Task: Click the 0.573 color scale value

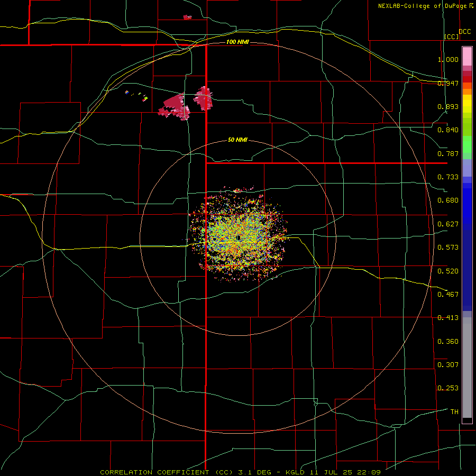Action: 448,248
